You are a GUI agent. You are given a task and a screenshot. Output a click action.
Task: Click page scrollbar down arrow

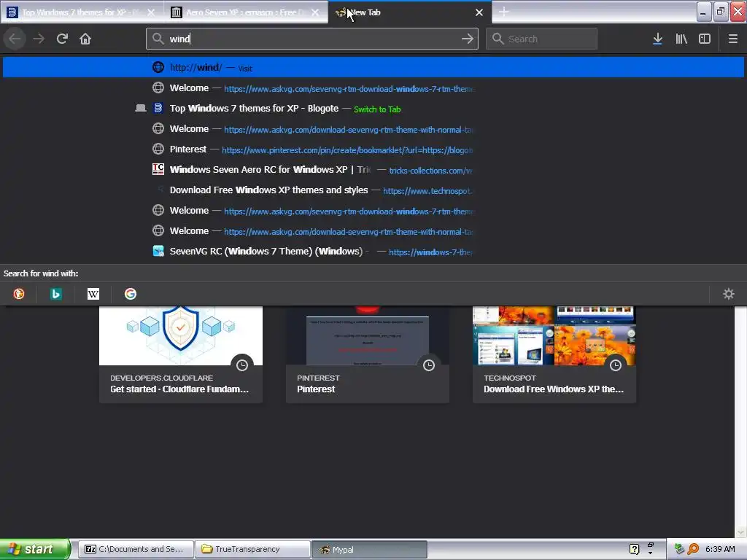tap(740, 532)
